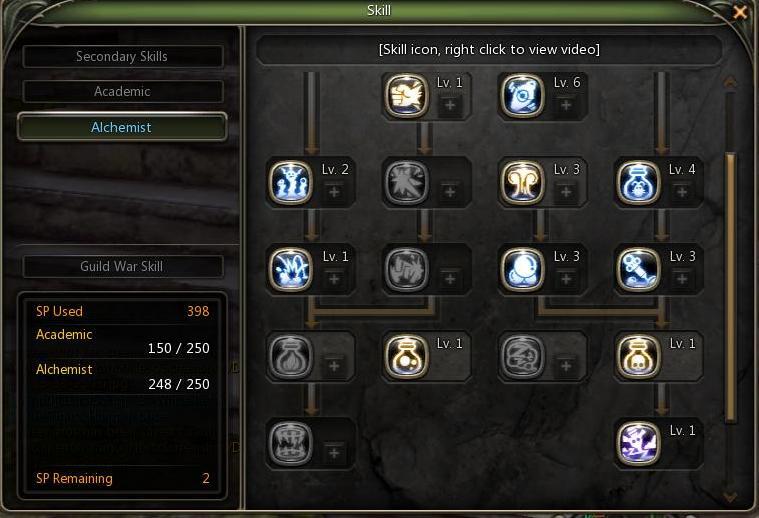Switch to the Academic skill tab
This screenshot has height=518, width=759.
click(122, 91)
